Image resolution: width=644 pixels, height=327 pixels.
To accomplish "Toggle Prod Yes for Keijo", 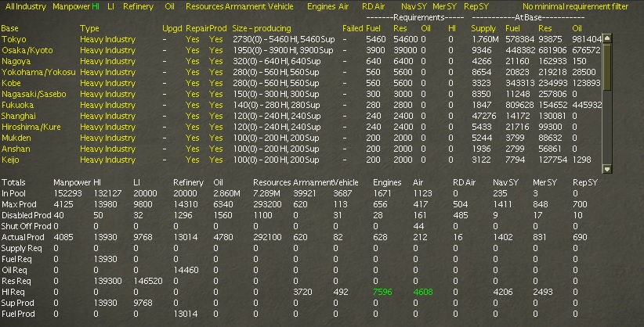I will [x=215, y=160].
